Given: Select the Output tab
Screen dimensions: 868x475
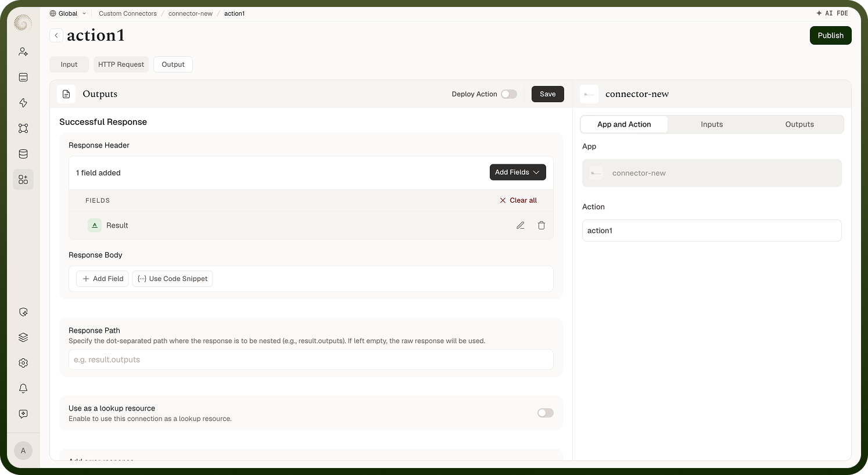Looking at the screenshot, I should coord(173,64).
